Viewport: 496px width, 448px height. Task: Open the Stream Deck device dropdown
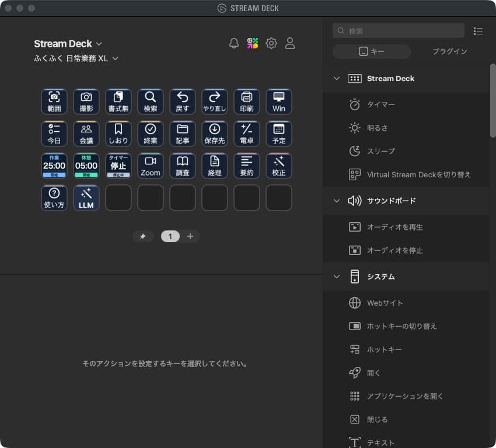pyautogui.click(x=68, y=44)
